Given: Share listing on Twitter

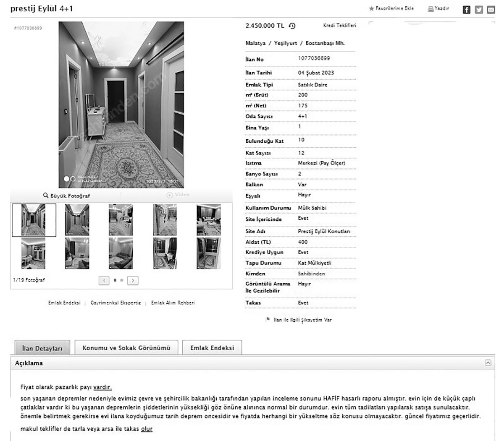Looking at the screenshot, I should [x=478, y=10].
